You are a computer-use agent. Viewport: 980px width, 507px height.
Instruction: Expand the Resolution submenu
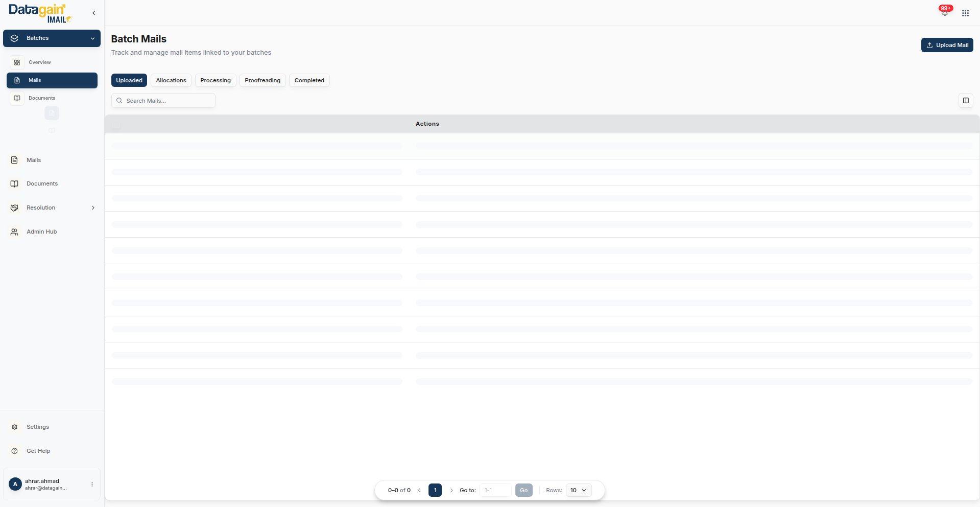tap(93, 208)
